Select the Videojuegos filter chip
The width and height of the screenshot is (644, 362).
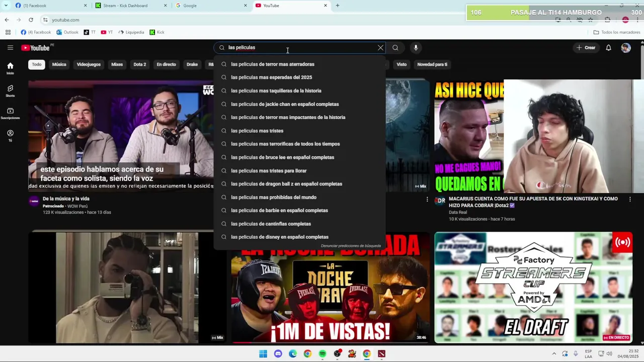point(89,64)
